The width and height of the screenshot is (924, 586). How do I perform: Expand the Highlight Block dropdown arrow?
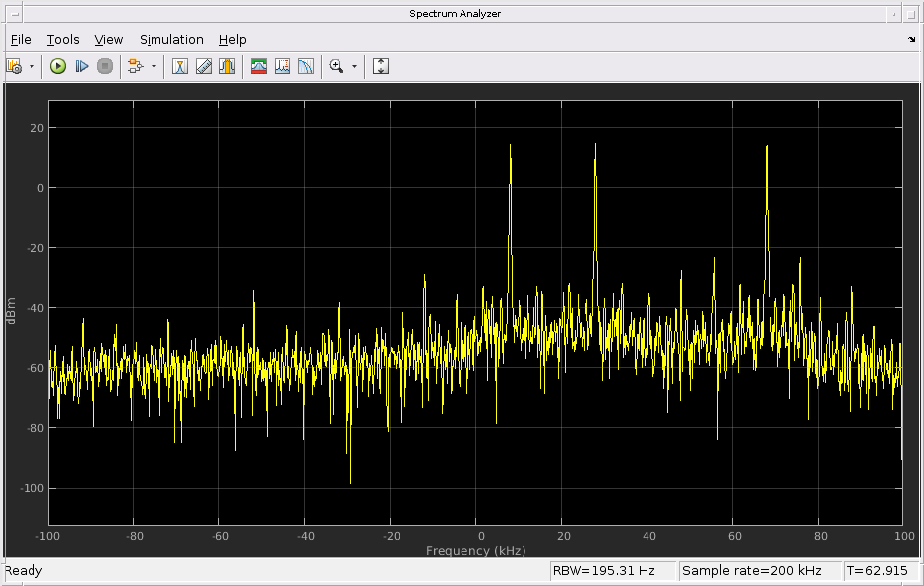[154, 67]
